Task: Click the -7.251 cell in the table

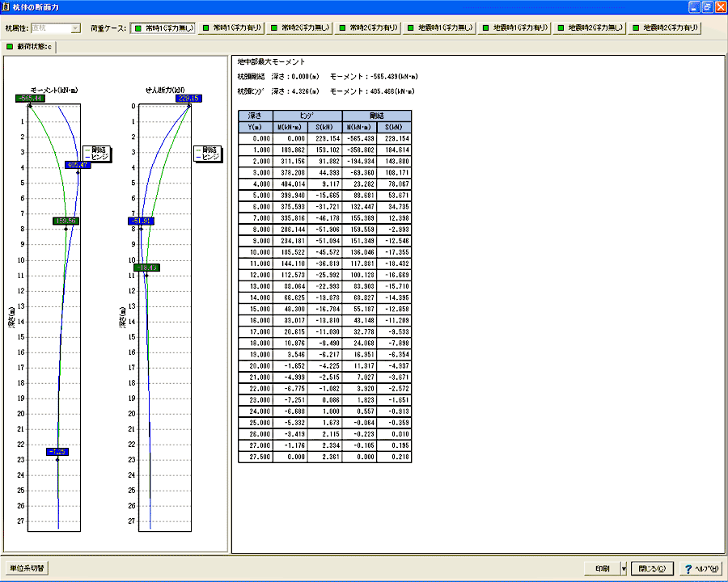Action: click(x=290, y=400)
